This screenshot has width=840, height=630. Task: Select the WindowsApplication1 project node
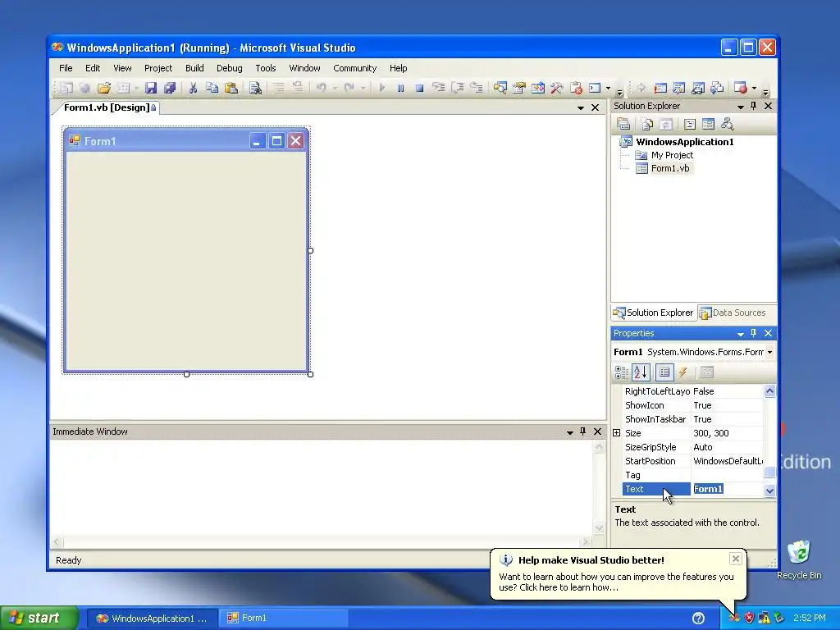(677, 142)
